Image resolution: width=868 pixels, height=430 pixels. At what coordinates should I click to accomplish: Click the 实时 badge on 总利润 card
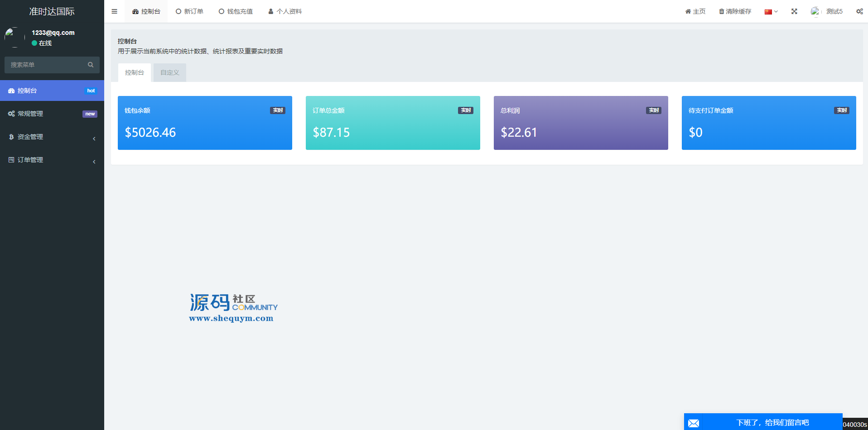[x=654, y=110]
